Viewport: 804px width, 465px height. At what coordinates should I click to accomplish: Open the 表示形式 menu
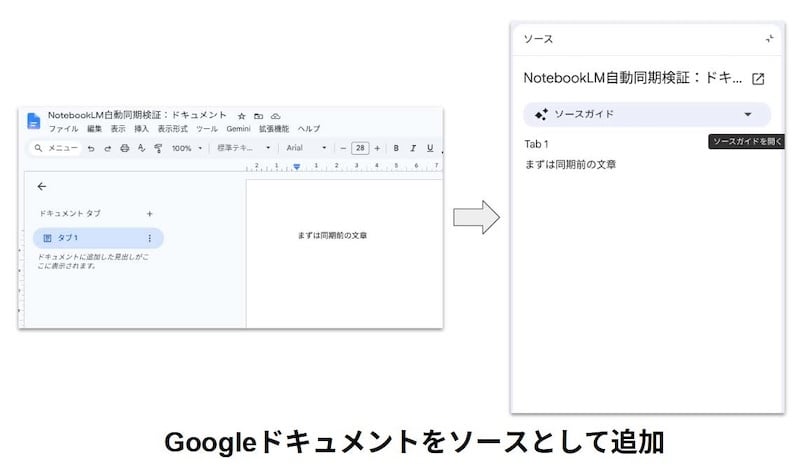click(172, 129)
